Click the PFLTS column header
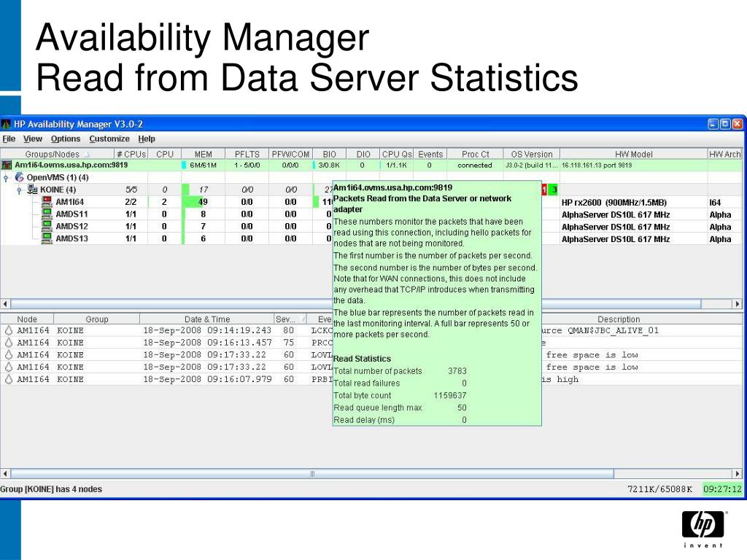This screenshot has width=747, height=560. pos(247,155)
